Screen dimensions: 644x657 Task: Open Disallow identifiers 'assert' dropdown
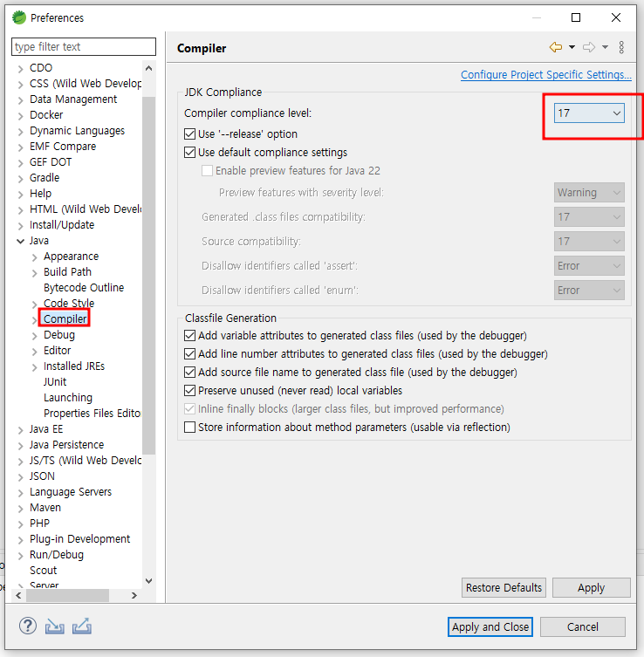click(589, 265)
